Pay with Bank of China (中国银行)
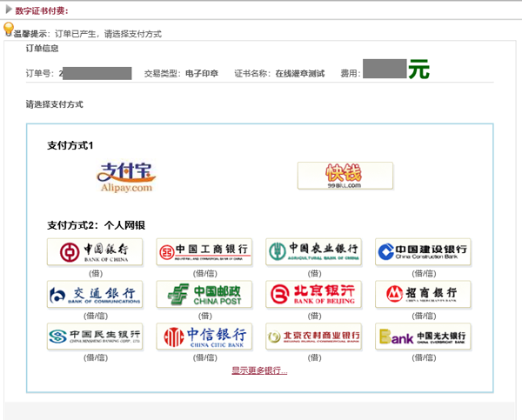The height and width of the screenshot is (420, 522). pyautogui.click(x=95, y=252)
